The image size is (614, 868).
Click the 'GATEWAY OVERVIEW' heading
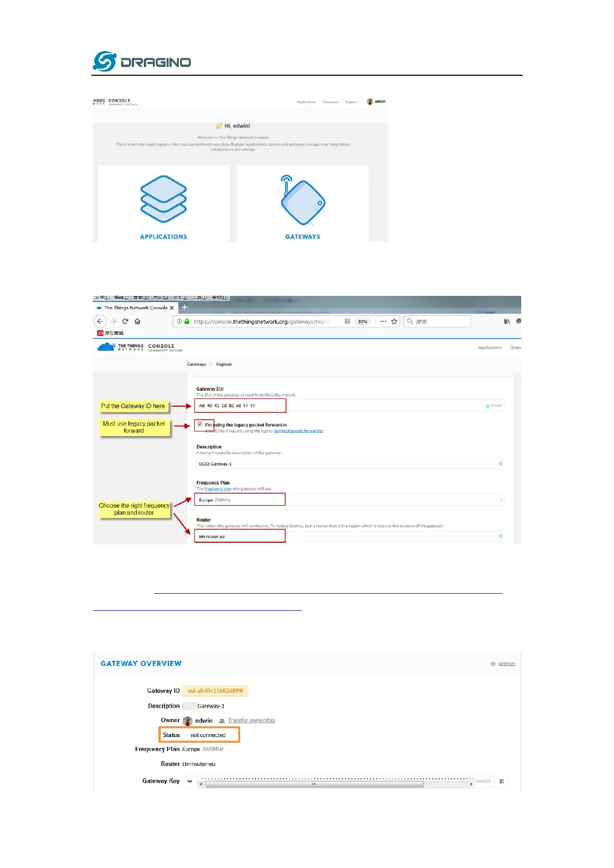141,663
